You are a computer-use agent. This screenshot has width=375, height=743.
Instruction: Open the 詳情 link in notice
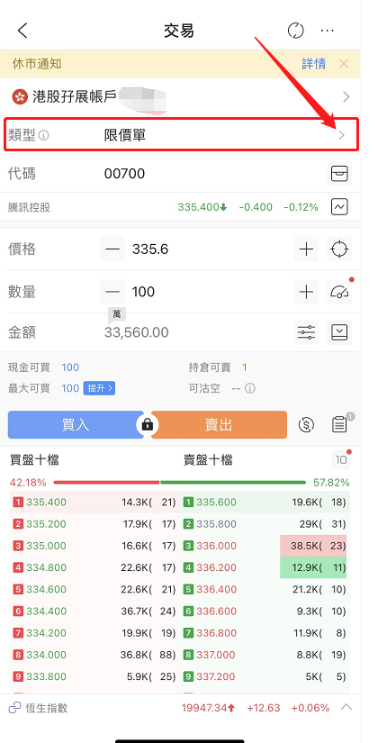pos(314,63)
